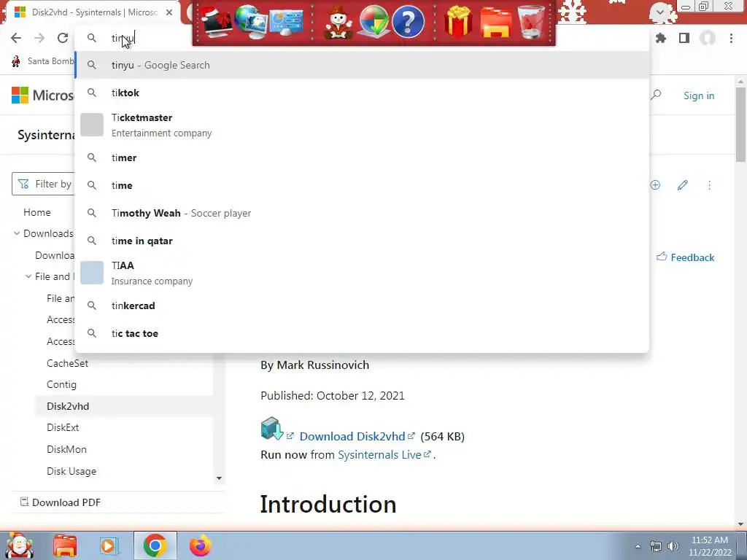Click the volume speaker tray icon
This screenshot has height=560, width=747.
point(673,546)
